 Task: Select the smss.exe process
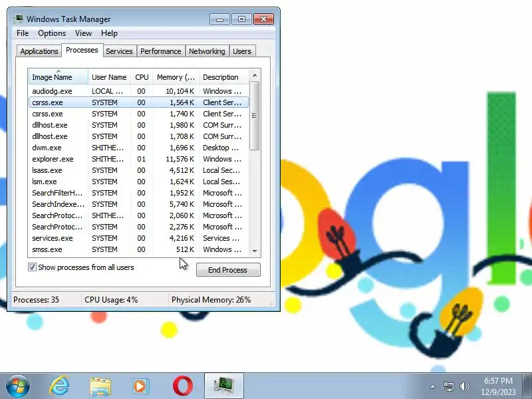point(138,249)
